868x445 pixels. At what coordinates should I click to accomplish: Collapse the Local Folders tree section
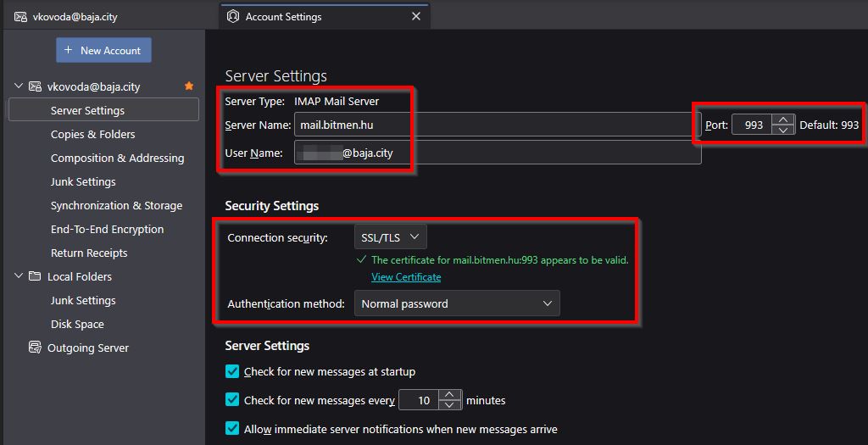[19, 276]
